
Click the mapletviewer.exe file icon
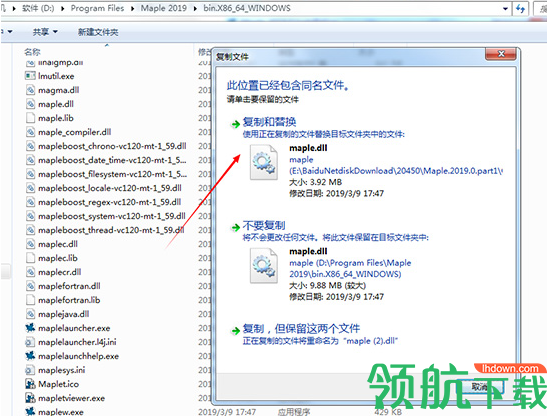click(x=30, y=398)
